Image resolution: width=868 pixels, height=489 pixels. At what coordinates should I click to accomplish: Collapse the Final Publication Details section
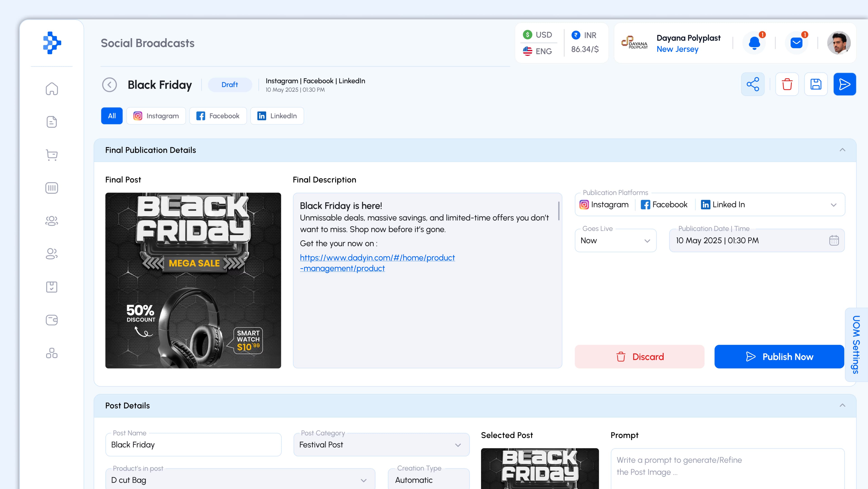pos(842,150)
